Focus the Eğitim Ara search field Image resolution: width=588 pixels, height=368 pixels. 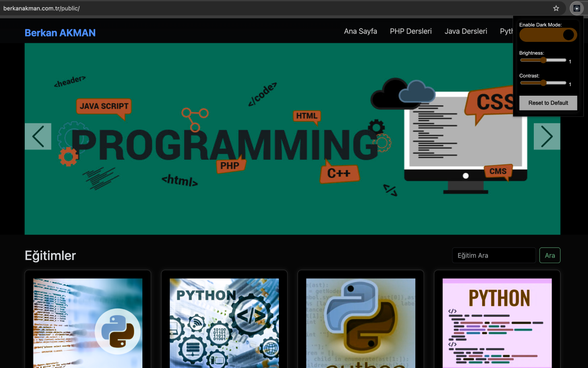(494, 255)
